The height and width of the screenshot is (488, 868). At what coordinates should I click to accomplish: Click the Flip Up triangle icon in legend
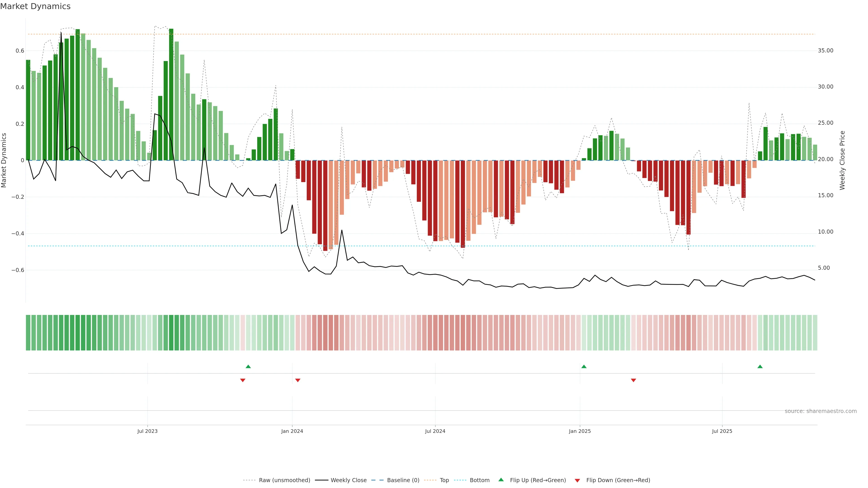tap(501, 480)
